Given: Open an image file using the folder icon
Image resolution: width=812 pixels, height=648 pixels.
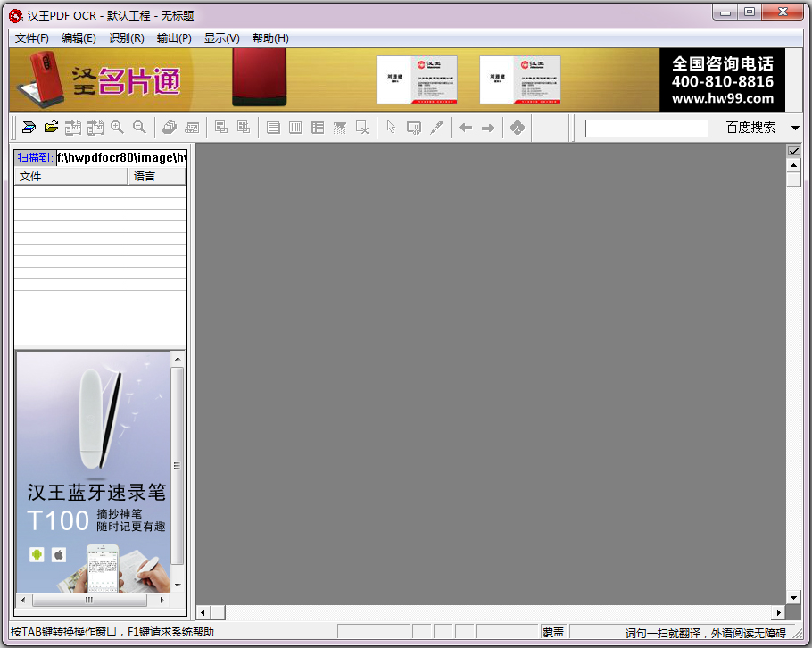Looking at the screenshot, I should click(51, 127).
